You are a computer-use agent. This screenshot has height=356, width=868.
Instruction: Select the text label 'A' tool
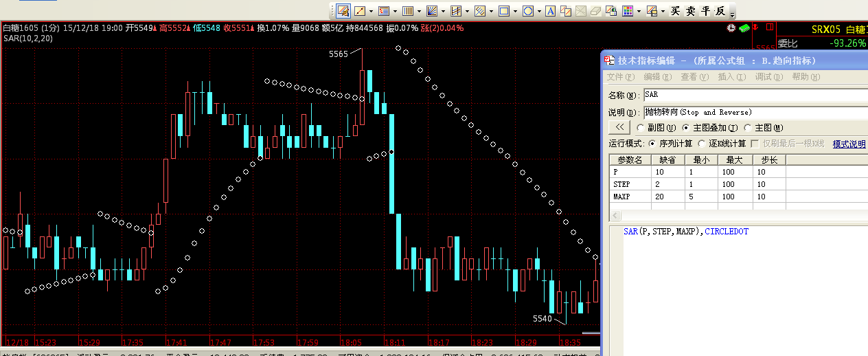[x=551, y=11]
